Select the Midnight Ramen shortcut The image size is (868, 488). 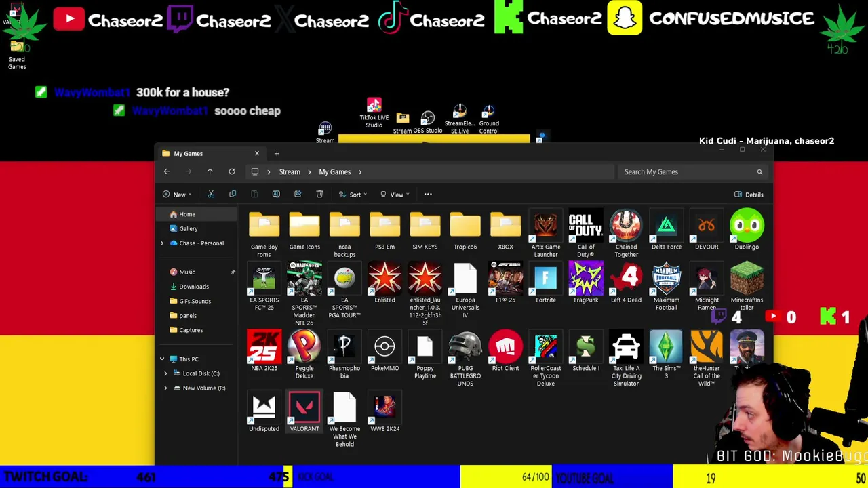coord(707,287)
